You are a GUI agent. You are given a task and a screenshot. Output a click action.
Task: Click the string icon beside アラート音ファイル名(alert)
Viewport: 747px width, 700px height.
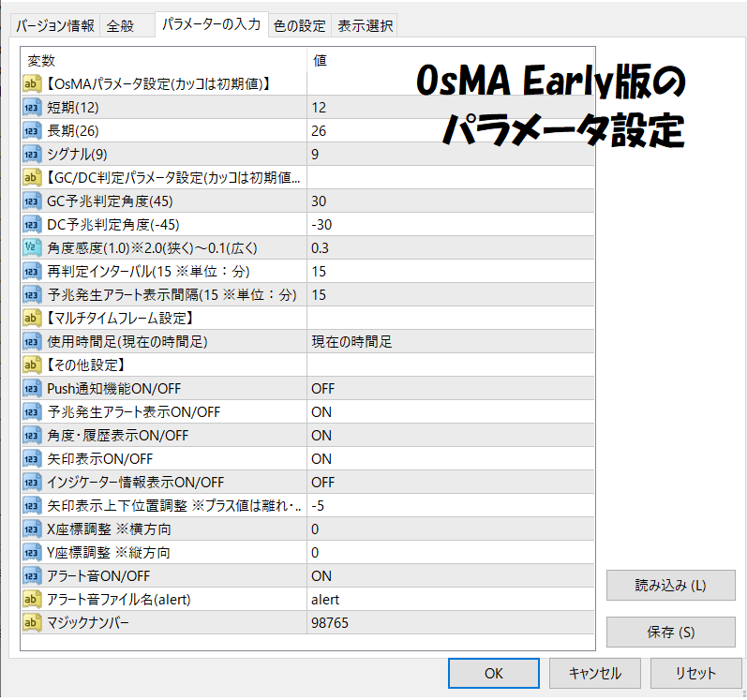pyautogui.click(x=32, y=600)
